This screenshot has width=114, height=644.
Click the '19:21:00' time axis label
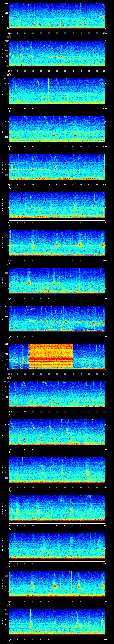[x=9, y=298]
